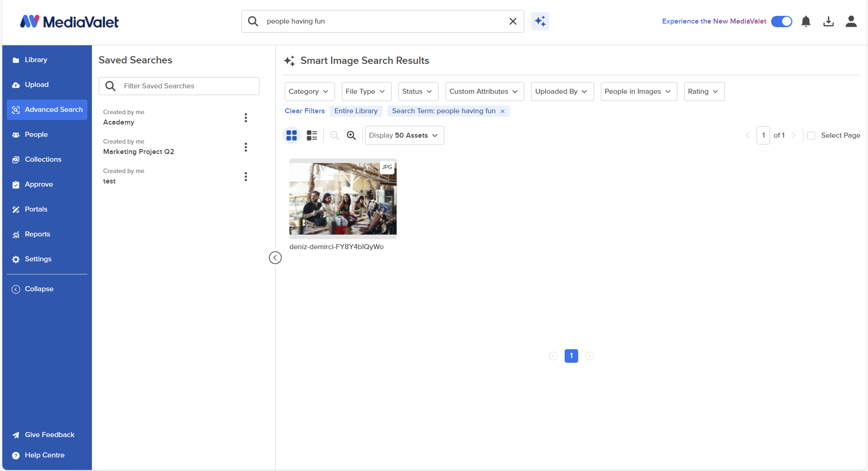Remove the Search Term people having fun chip
Image resolution: width=868 pixels, height=471 pixels.
(503, 111)
